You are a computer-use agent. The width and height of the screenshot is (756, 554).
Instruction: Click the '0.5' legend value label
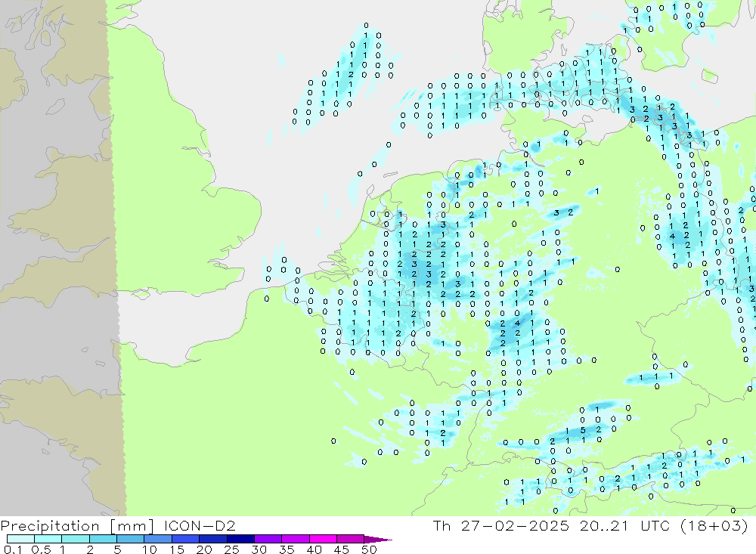point(42,549)
